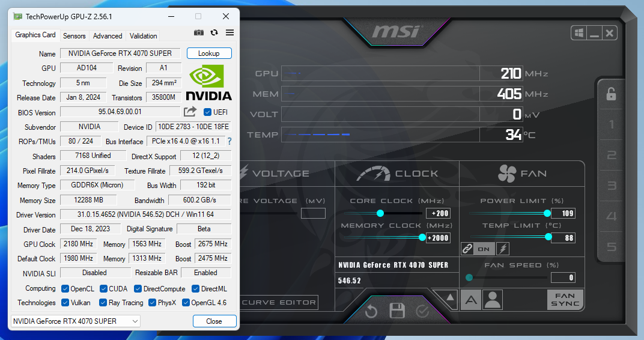Image resolution: width=644 pixels, height=340 pixels.
Task: Click the reset arrow icon in Afterburner
Action: (x=371, y=311)
